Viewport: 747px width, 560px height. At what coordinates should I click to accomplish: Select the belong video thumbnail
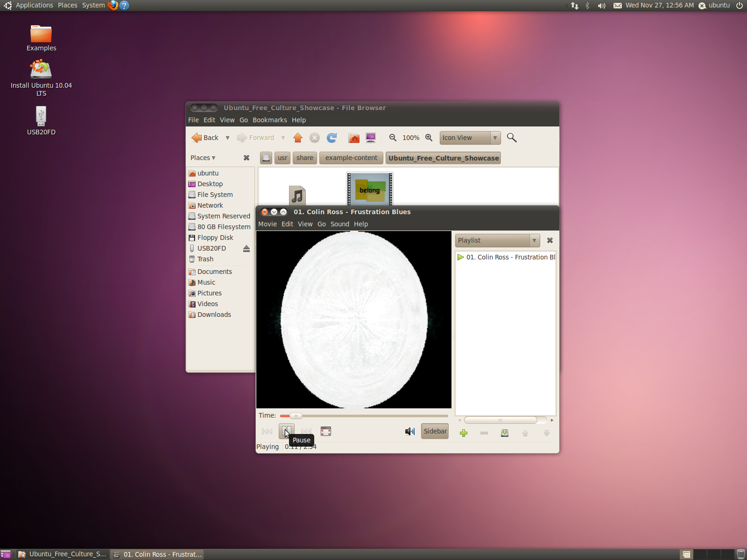(x=370, y=189)
